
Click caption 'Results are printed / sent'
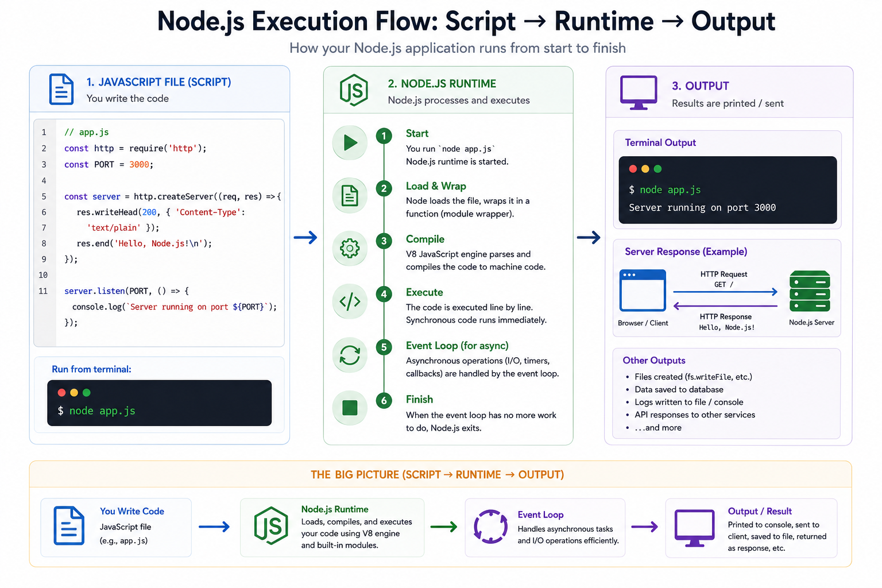click(x=728, y=103)
